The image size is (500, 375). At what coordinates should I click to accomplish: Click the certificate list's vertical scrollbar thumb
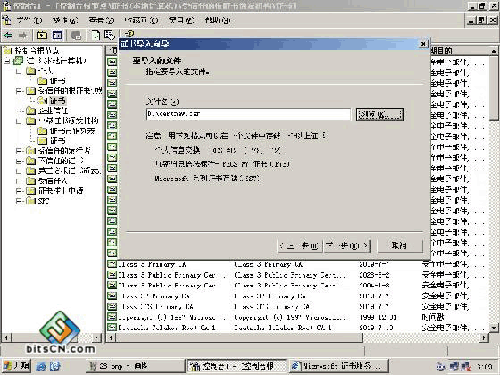coord(494,88)
